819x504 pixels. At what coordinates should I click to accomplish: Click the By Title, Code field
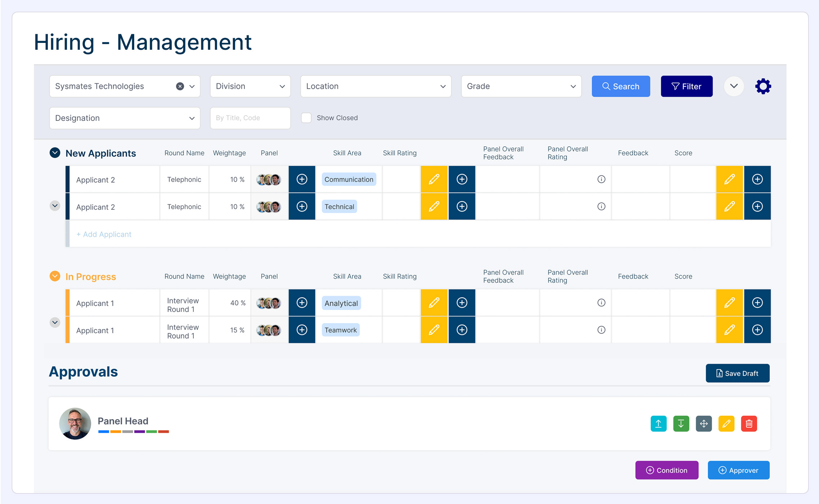tap(250, 118)
